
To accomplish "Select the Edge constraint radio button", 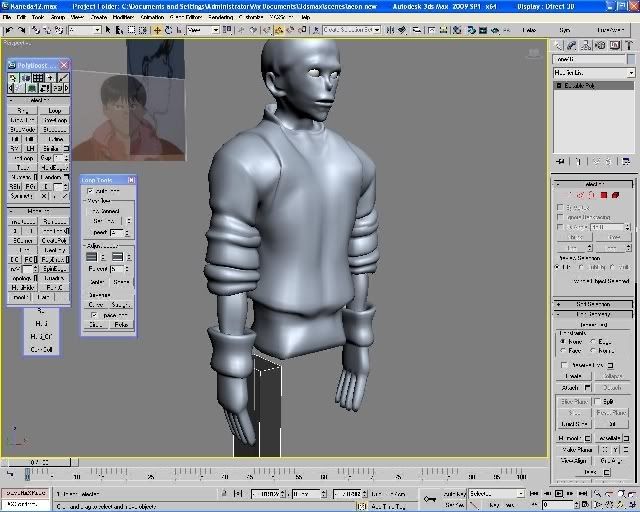I will tap(593, 342).
